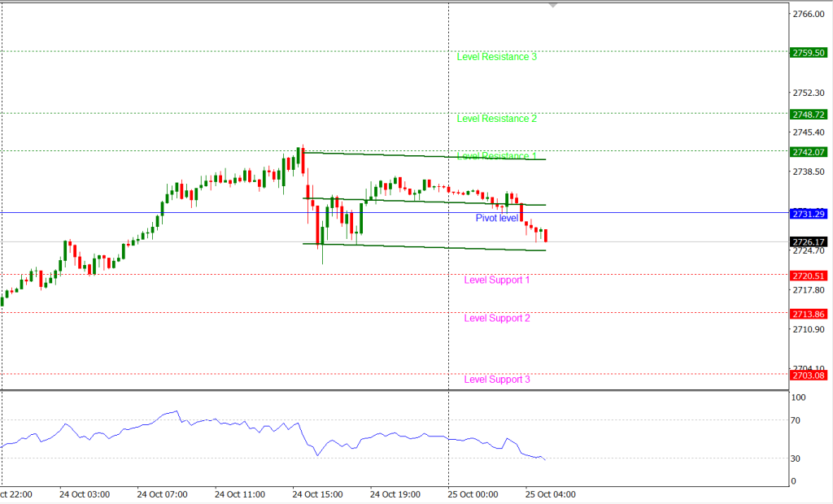This screenshot has height=504, width=833.
Task: Select the green 2742.07 price tag
Action: (809, 152)
